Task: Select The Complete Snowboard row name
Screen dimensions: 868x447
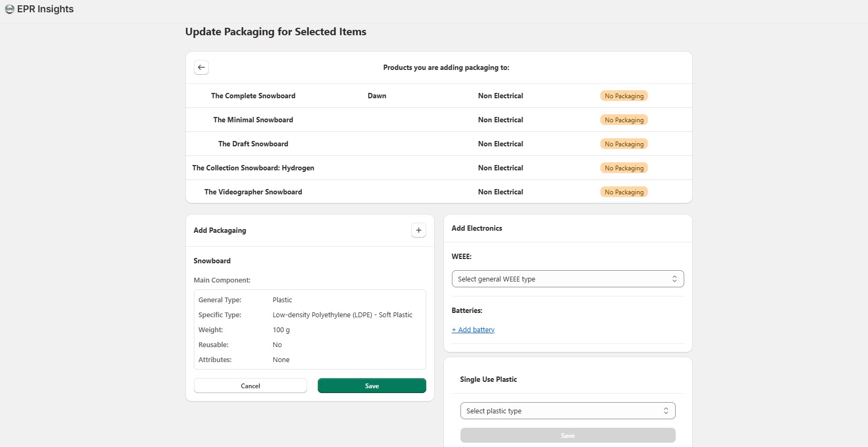Action: pyautogui.click(x=253, y=96)
